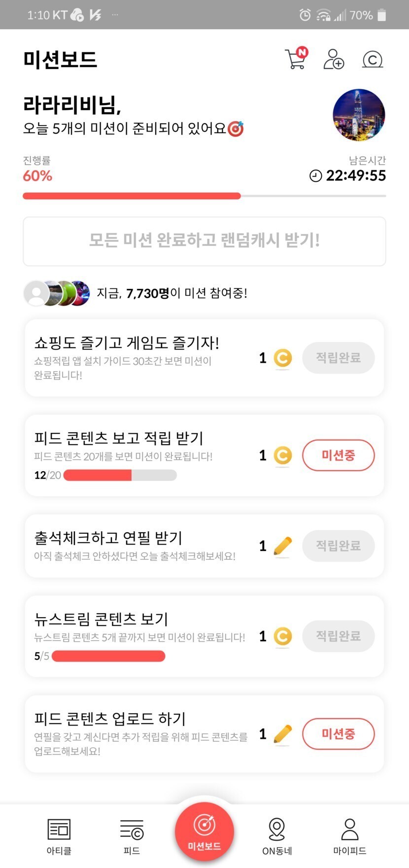The width and height of the screenshot is (409, 868).
Task: Tap 적립완료 on the 쇼핑도 즐기고 mission
Action: coord(338,358)
